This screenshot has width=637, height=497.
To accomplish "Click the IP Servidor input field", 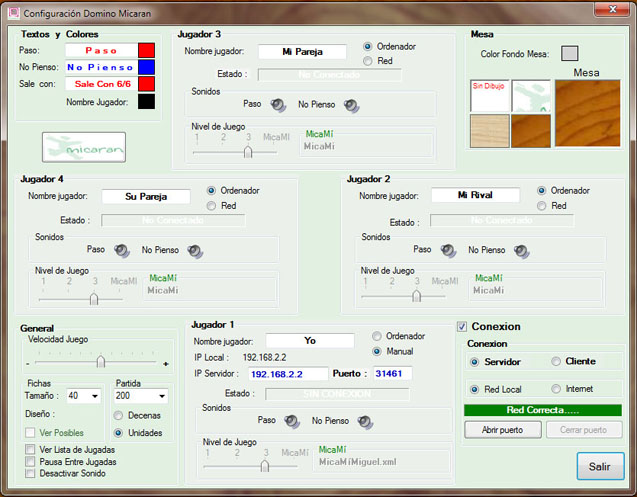I will click(x=287, y=374).
